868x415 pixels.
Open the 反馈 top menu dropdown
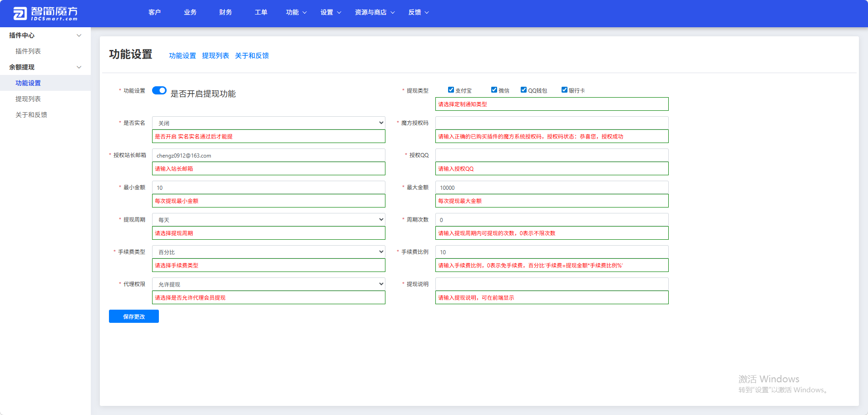419,12
